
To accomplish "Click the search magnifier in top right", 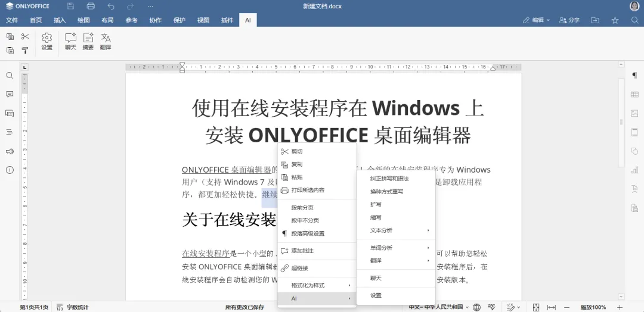I will tap(634, 20).
